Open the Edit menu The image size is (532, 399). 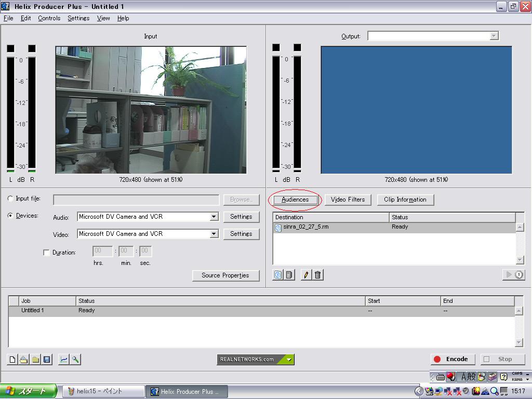(26, 18)
